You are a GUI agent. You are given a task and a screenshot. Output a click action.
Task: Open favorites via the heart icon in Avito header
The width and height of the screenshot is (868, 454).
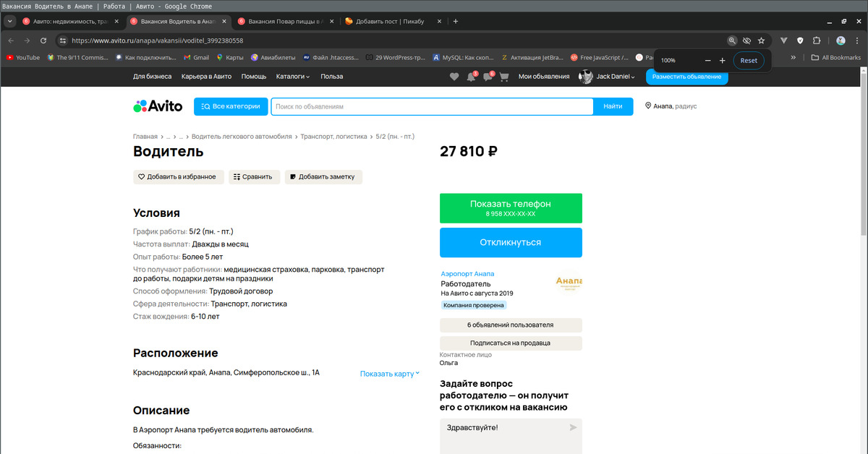[454, 77]
